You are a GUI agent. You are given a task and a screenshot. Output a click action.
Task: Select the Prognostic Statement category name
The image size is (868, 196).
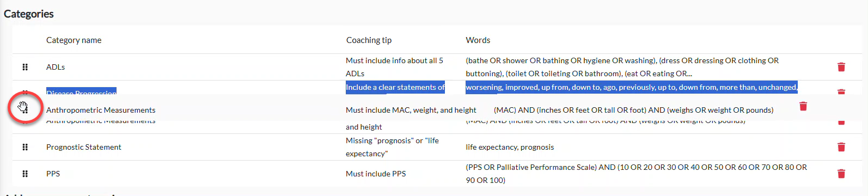coord(84,147)
